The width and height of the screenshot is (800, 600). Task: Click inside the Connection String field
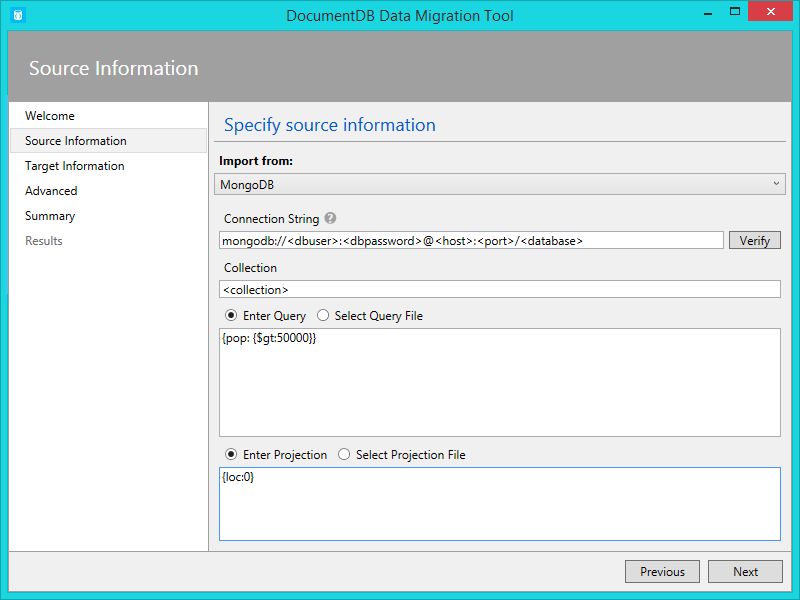pos(470,241)
